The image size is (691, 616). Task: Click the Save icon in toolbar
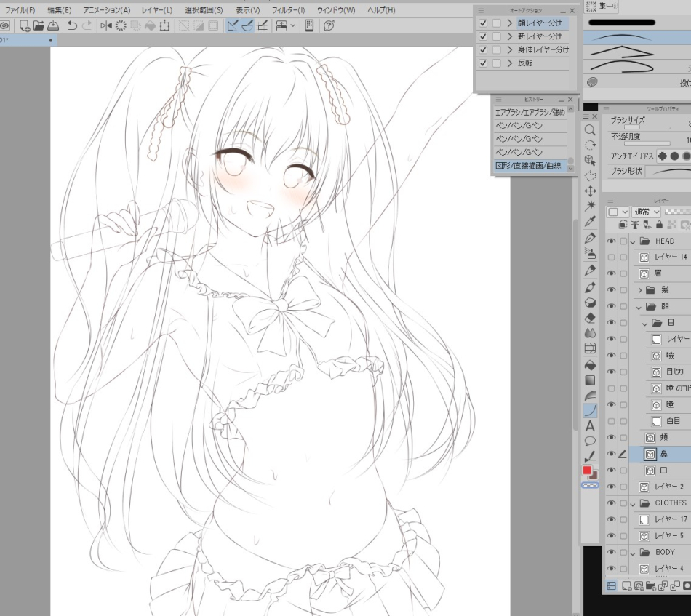pyautogui.click(x=53, y=26)
